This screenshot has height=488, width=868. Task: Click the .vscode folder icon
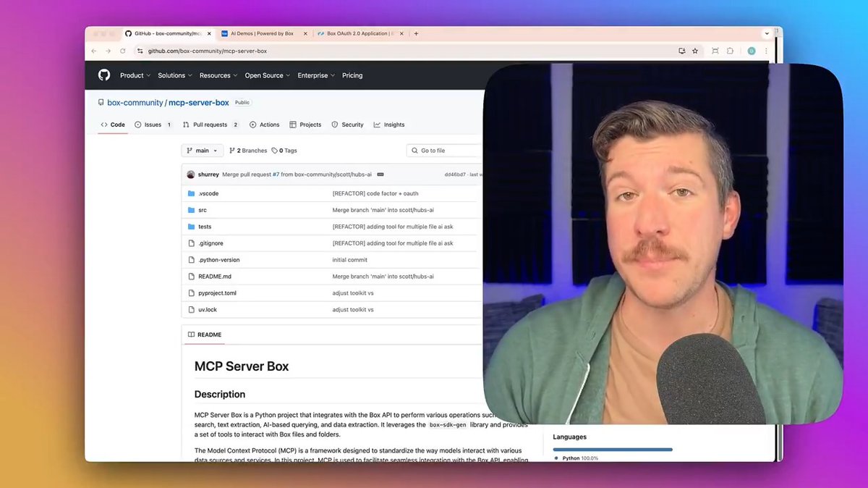[x=192, y=193]
